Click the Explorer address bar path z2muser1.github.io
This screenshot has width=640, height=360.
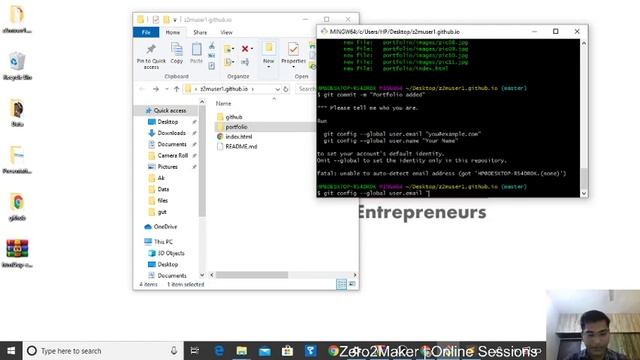[x=224, y=89]
